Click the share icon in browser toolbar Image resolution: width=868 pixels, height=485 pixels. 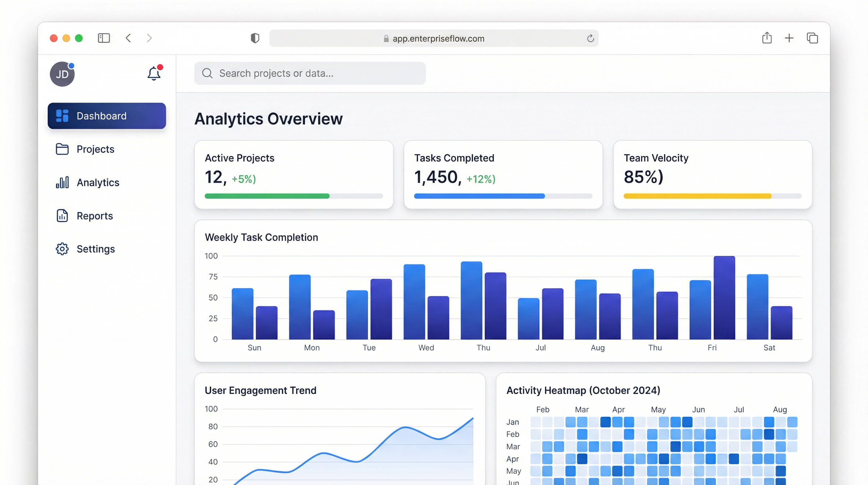767,38
